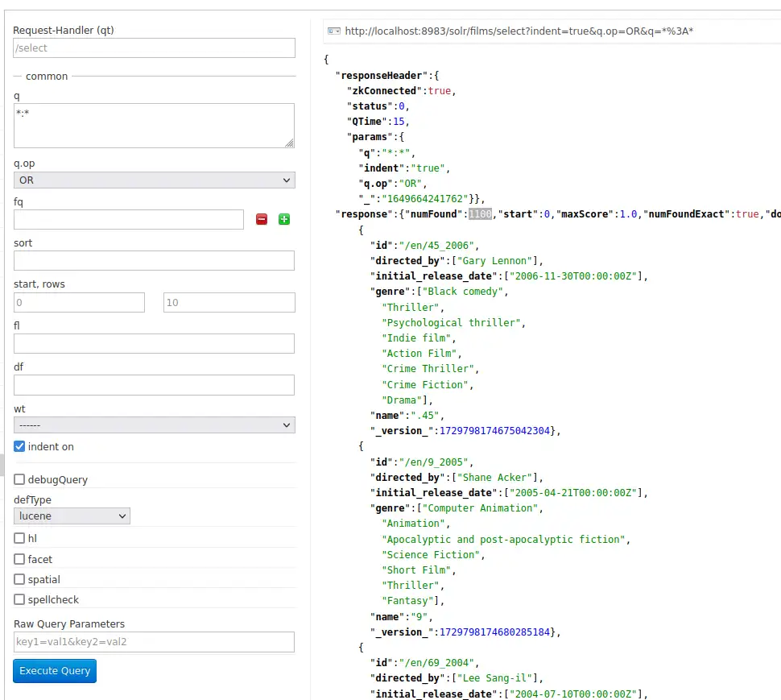
Task: Click the df default field input
Action: click(154, 385)
